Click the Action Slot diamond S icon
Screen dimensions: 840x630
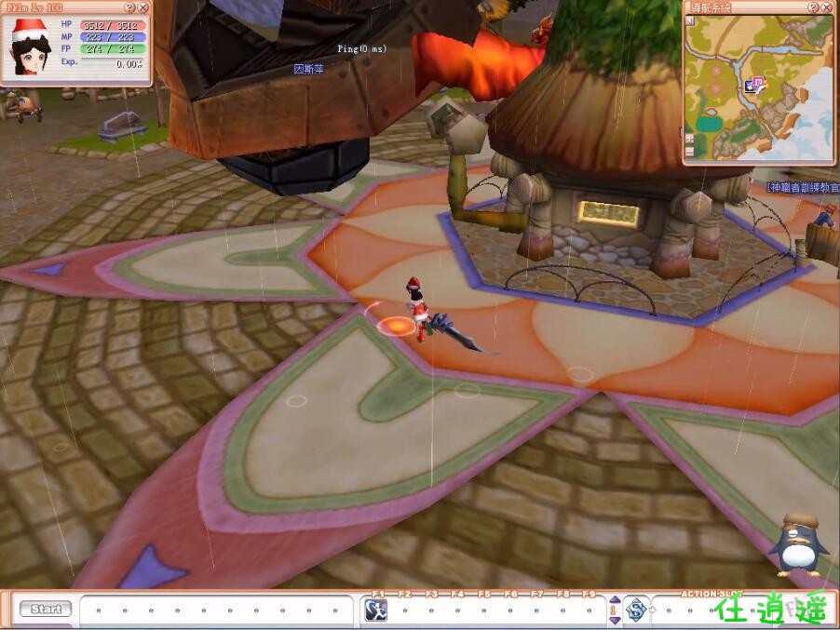click(636, 610)
